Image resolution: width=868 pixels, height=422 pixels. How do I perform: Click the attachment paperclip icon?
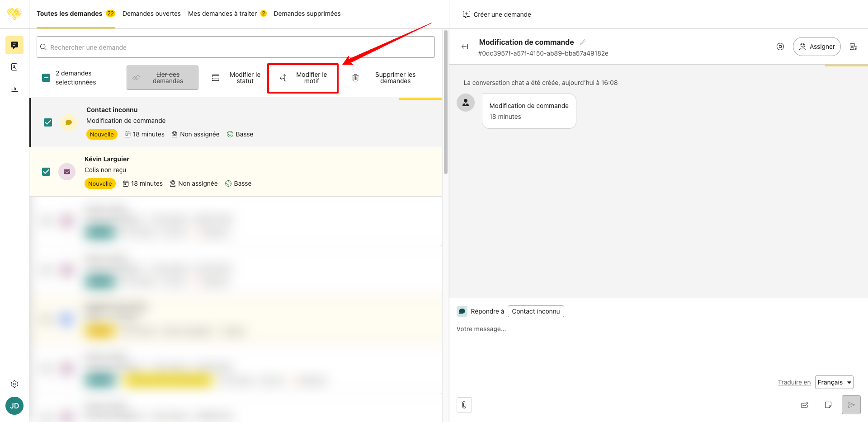pos(464,405)
